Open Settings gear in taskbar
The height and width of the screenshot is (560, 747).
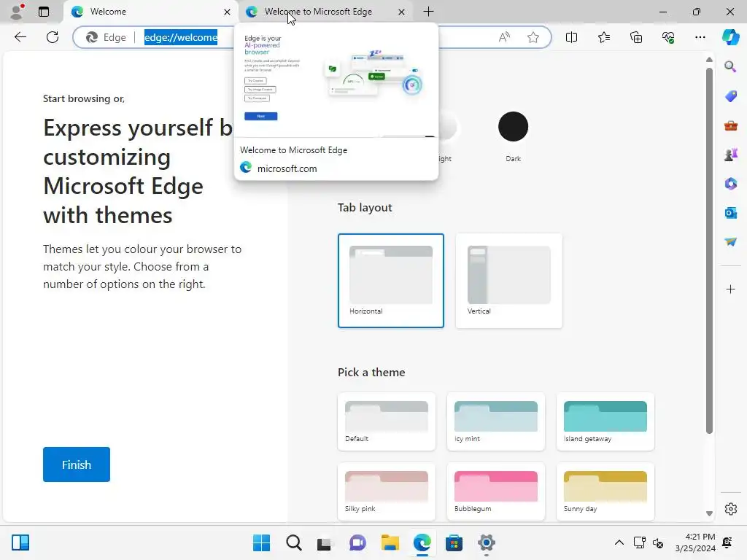[x=487, y=542]
